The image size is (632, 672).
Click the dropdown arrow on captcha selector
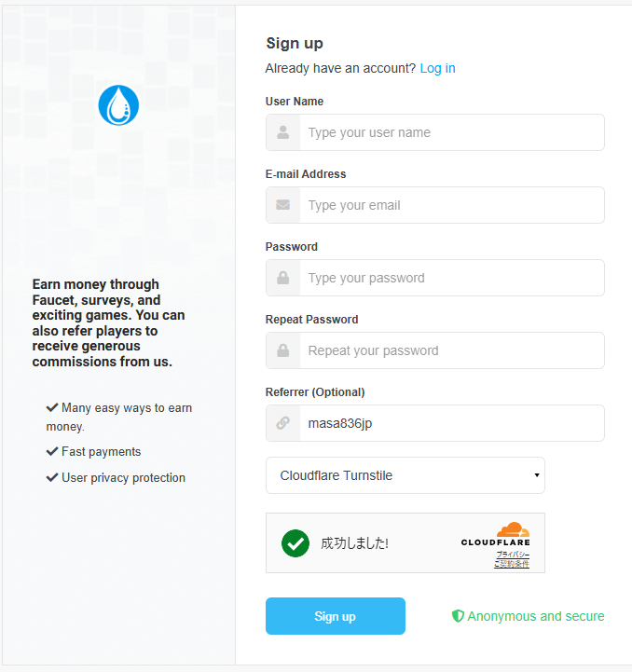point(537,475)
